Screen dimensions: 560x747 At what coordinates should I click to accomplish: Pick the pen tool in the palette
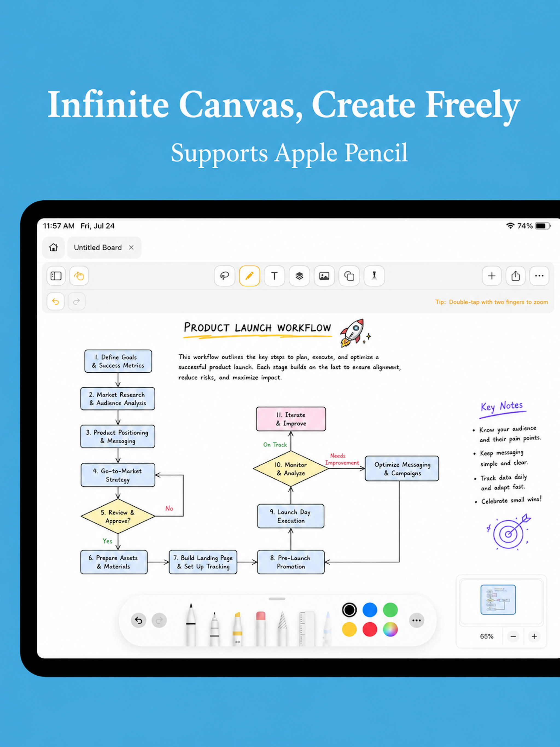coord(191,625)
